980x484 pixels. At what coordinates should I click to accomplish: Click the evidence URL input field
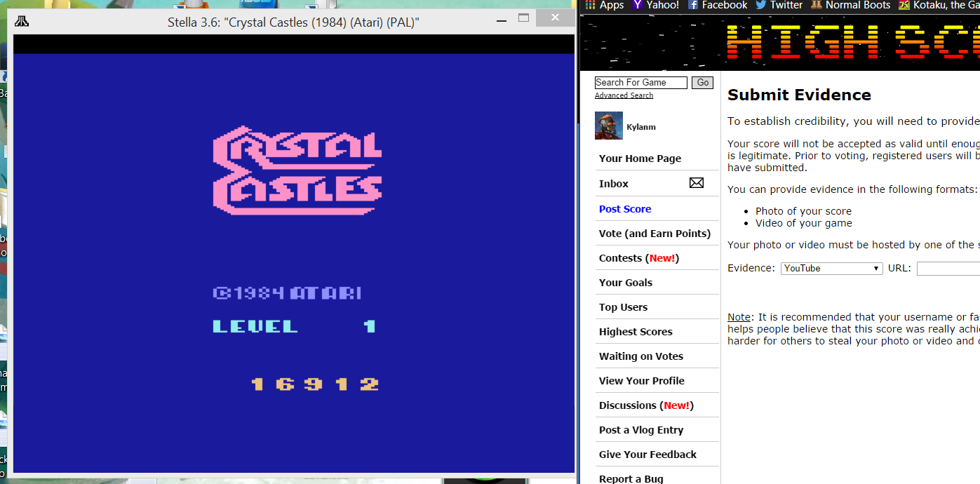pos(948,268)
